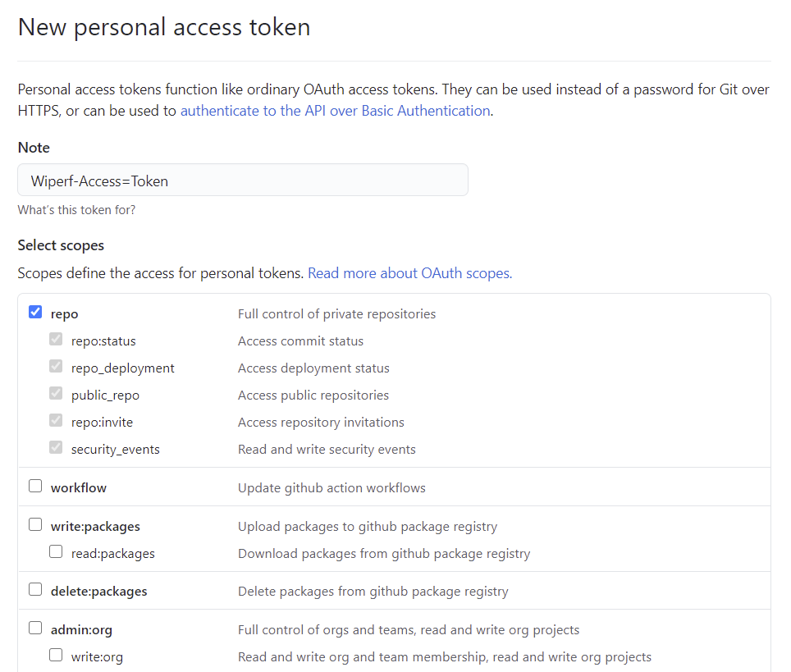Image resolution: width=791 pixels, height=672 pixels.
Task: Click the Note text field
Action: (243, 181)
